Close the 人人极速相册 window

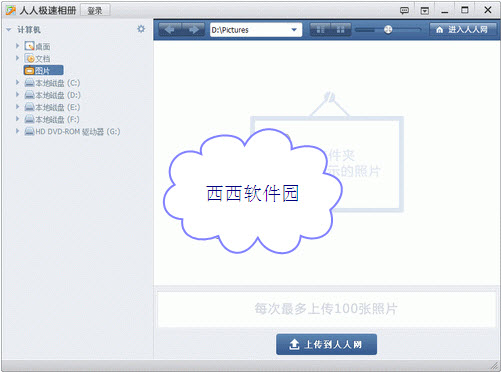[x=488, y=10]
